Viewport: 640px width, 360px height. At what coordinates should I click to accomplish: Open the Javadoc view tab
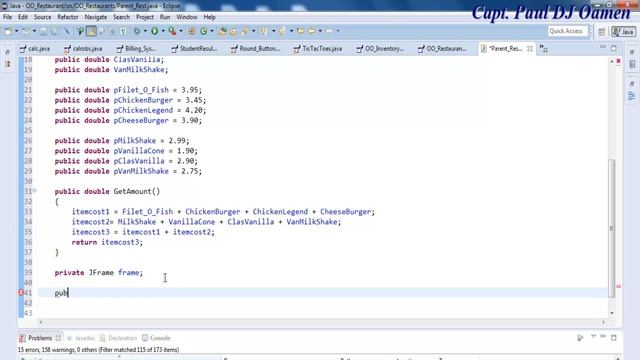tap(81, 338)
